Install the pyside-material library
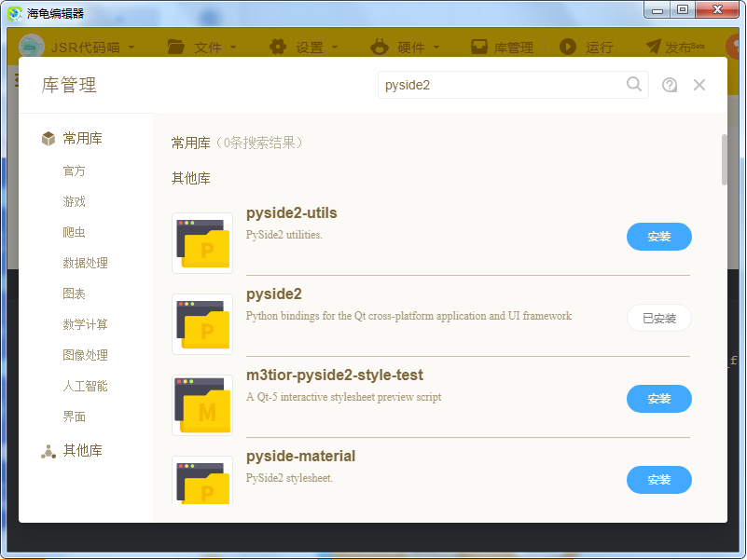This screenshot has height=560, width=747. tap(658, 480)
